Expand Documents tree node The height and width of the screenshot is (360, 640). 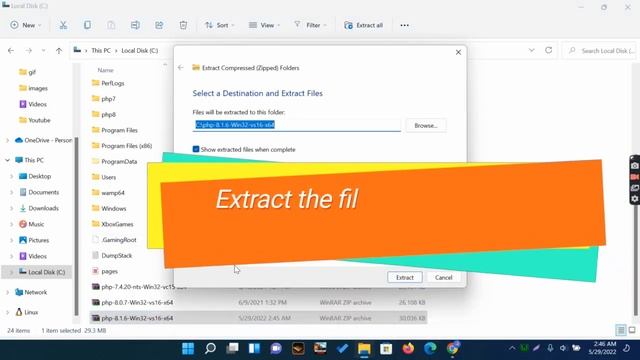[x=11, y=192]
